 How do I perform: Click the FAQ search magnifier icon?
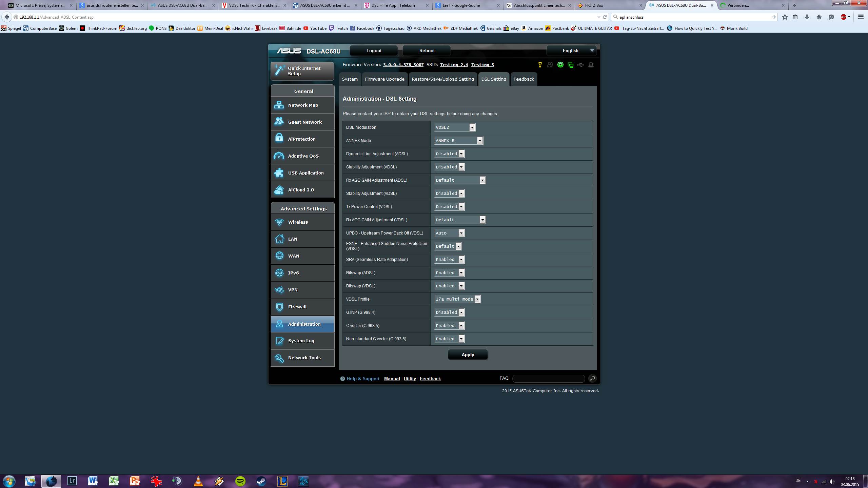point(592,379)
